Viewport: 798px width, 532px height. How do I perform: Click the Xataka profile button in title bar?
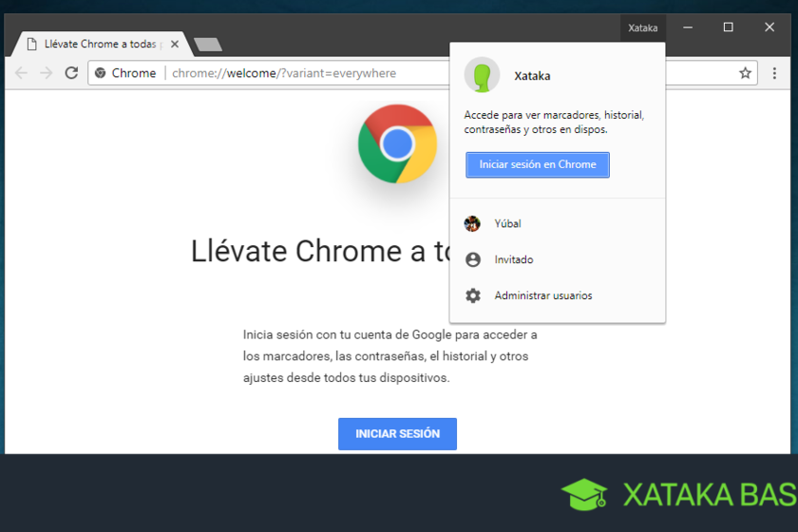click(x=642, y=28)
